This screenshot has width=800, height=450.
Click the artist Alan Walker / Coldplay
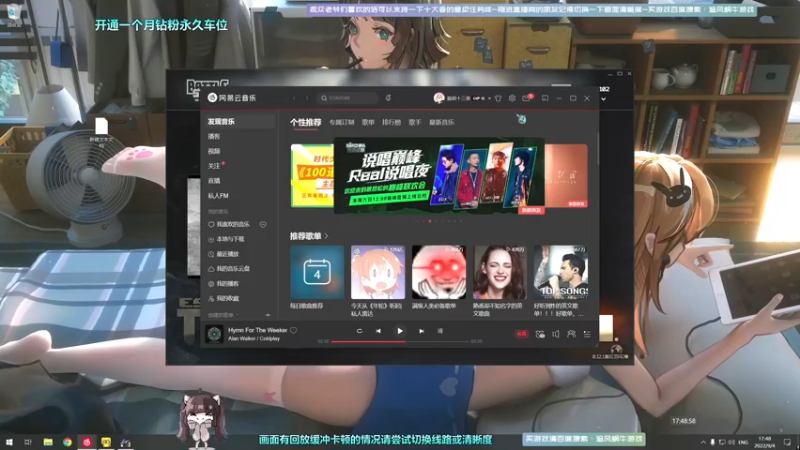254,339
